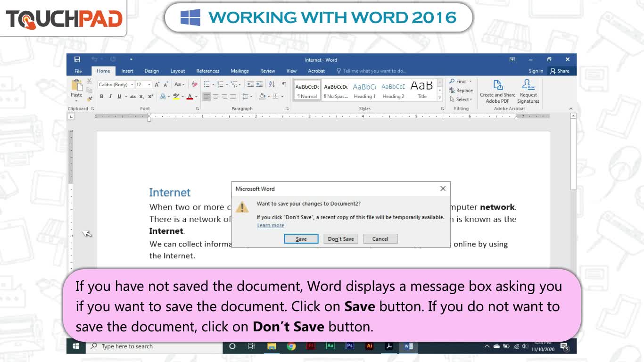The height and width of the screenshot is (362, 644).
Task: Open File Explorer from the taskbar
Action: (272, 346)
